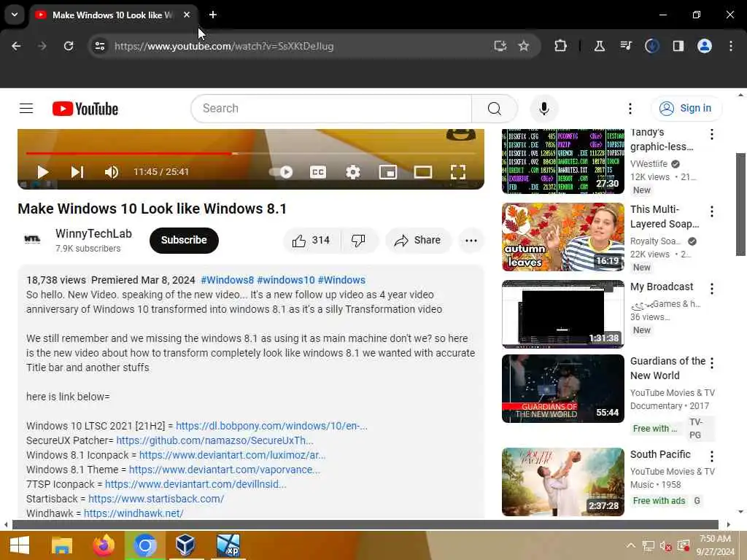The width and height of the screenshot is (747, 560).
Task: Open options for My Broadcast video
Action: coord(712,289)
